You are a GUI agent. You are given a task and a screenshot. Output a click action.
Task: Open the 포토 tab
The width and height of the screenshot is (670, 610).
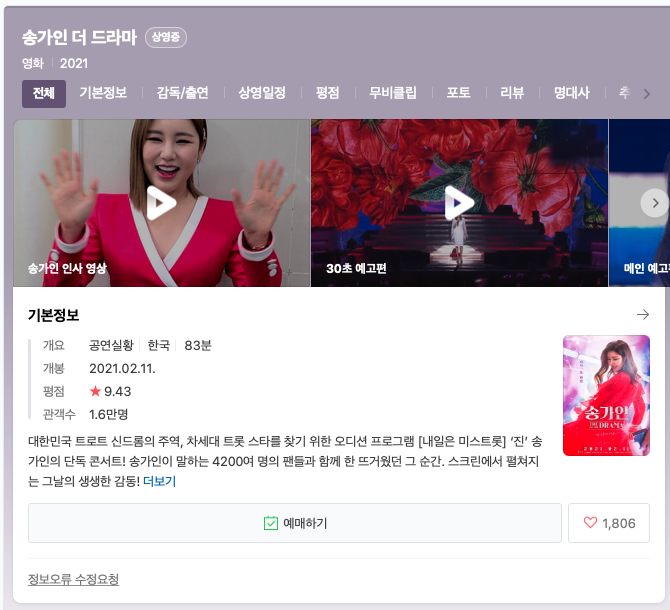coord(458,93)
